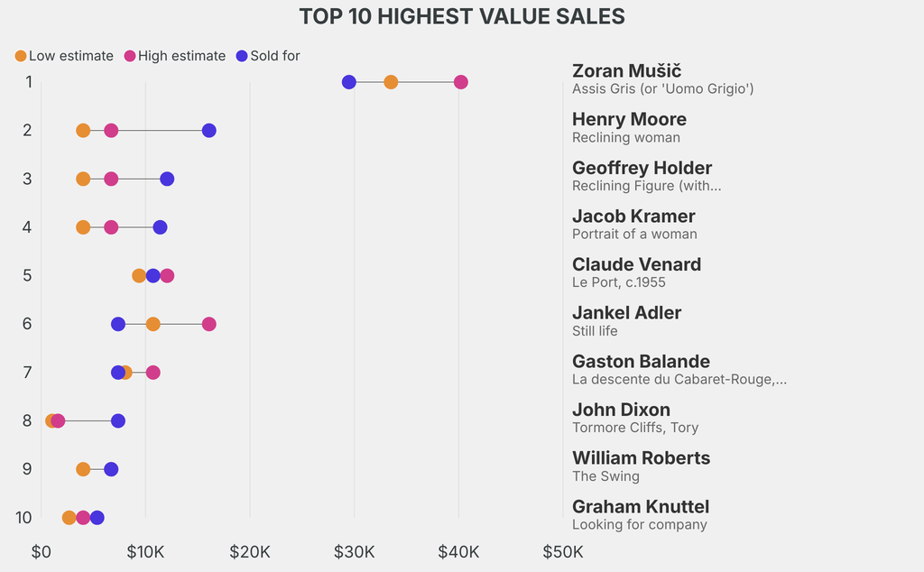The image size is (924, 572).
Task: Select the Zoran Mušič artist label
Action: (x=626, y=71)
